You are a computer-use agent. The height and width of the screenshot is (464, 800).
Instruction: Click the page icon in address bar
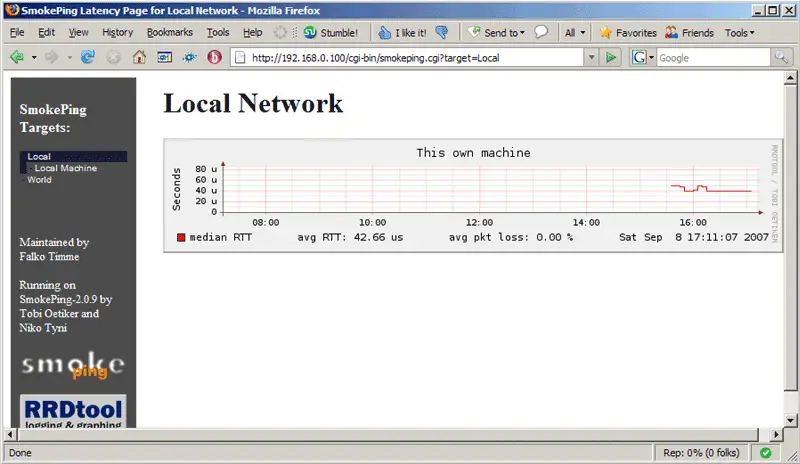tap(240, 58)
